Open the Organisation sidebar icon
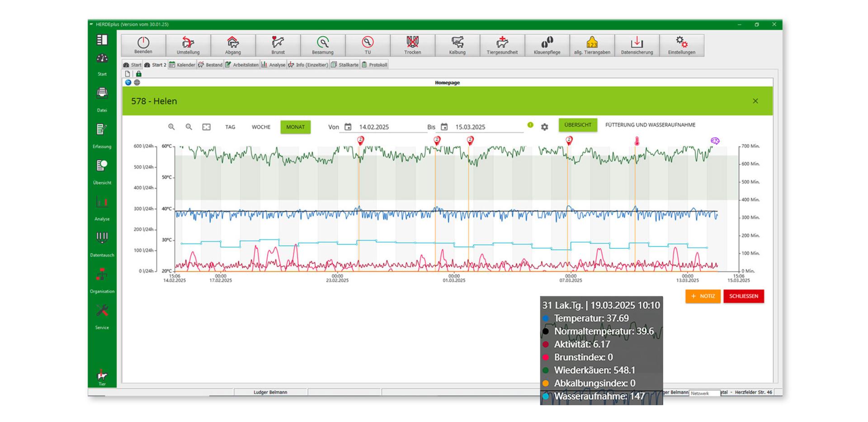The width and height of the screenshot is (868, 422). 102,274
